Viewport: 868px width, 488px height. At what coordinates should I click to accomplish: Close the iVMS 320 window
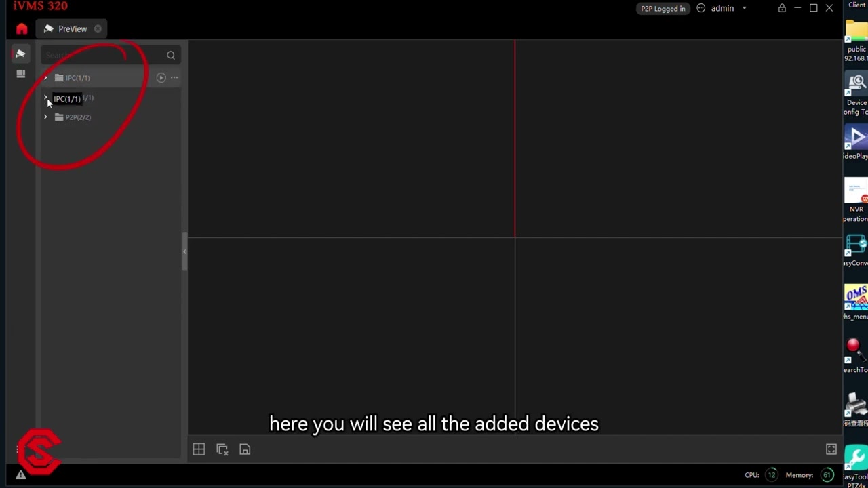[x=829, y=8]
